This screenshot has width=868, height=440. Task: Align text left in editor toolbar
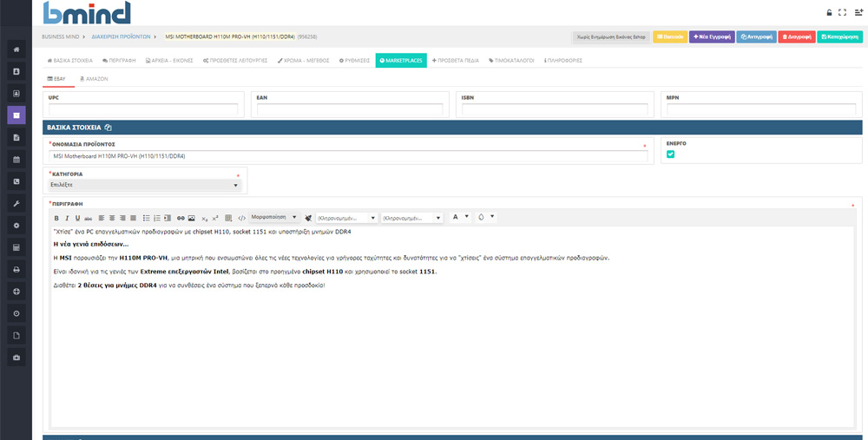[x=102, y=218]
